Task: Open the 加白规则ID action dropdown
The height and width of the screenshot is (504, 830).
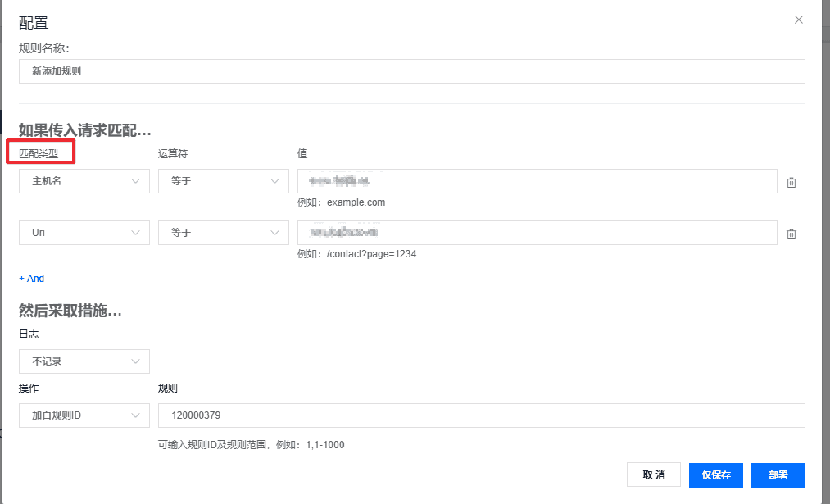Action: click(x=84, y=415)
